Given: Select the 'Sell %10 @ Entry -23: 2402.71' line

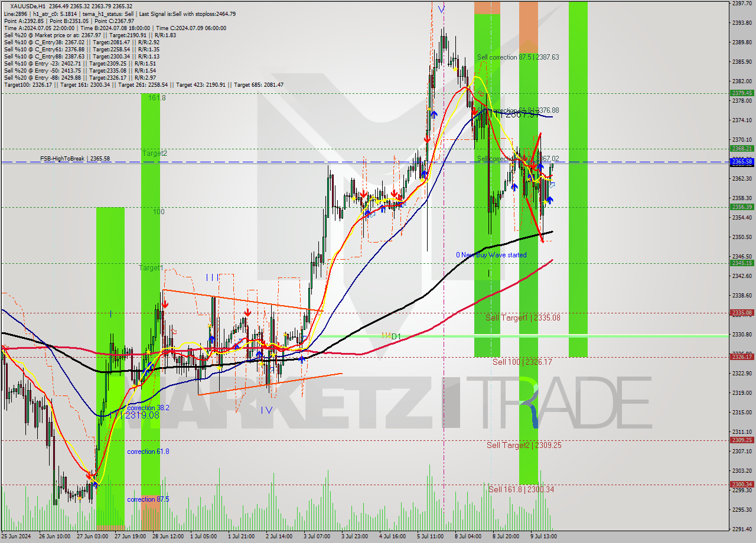Looking at the screenshot, I should (80, 64).
